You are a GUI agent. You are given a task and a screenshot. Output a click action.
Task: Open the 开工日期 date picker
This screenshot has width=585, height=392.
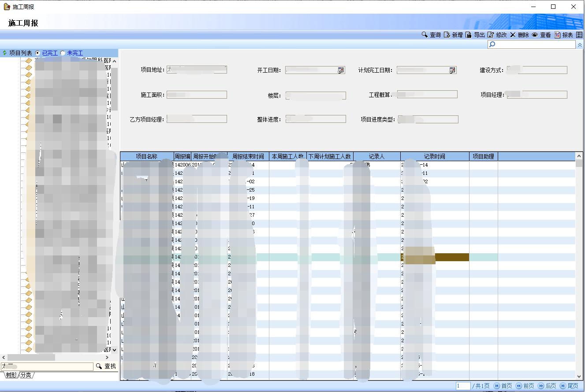341,70
